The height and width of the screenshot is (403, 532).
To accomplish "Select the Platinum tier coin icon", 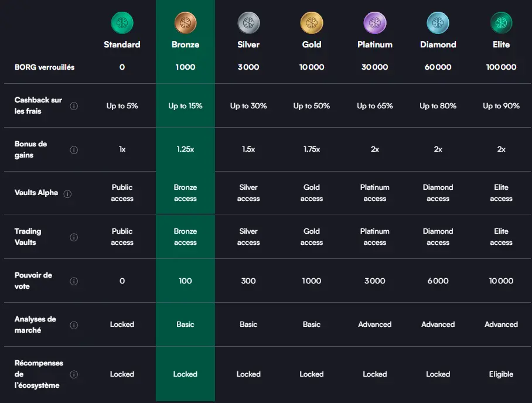I will click(x=375, y=22).
